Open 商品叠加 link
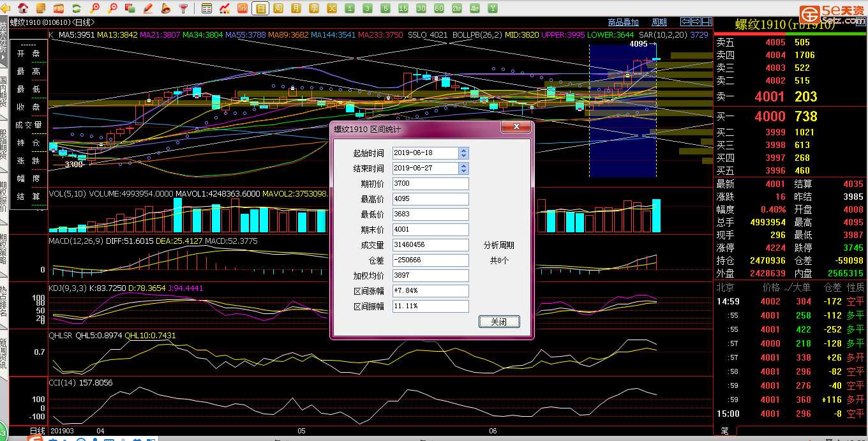 point(623,23)
